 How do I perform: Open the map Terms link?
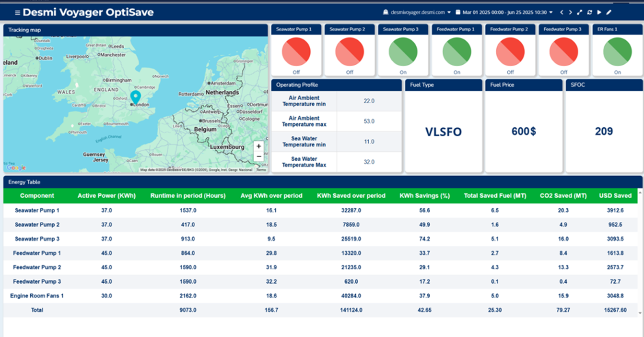pos(261,170)
